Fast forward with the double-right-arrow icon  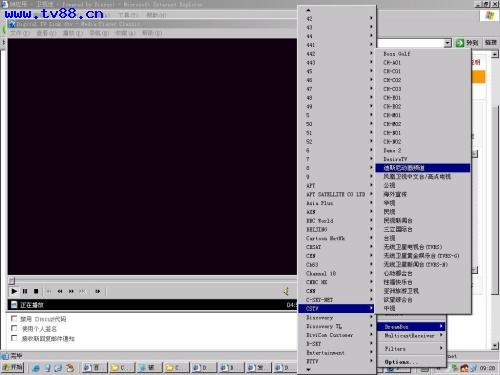71,291
